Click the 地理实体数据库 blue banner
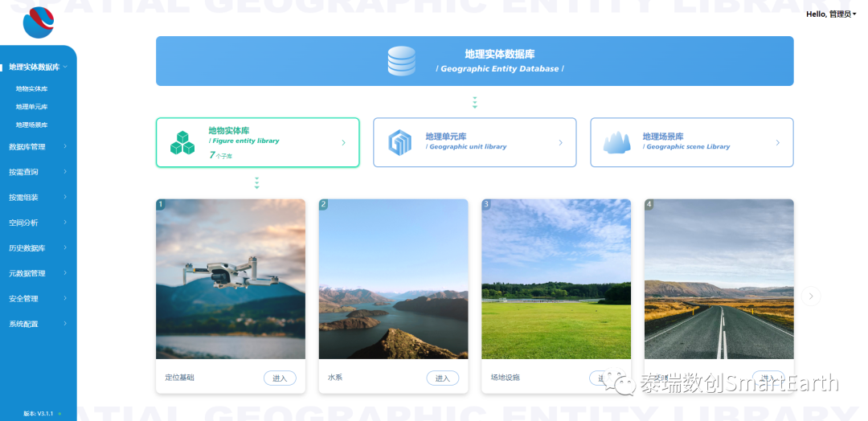868x421 pixels. [x=474, y=61]
